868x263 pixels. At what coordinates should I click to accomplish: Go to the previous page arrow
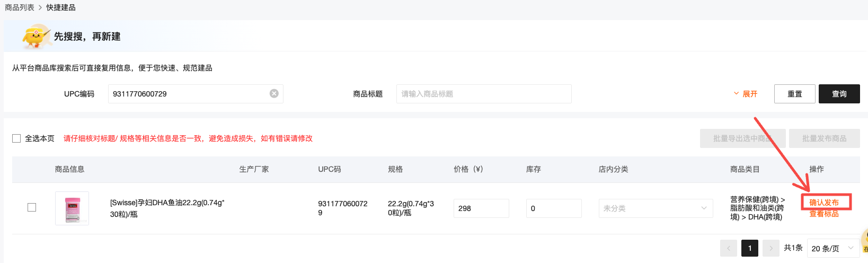(x=728, y=248)
